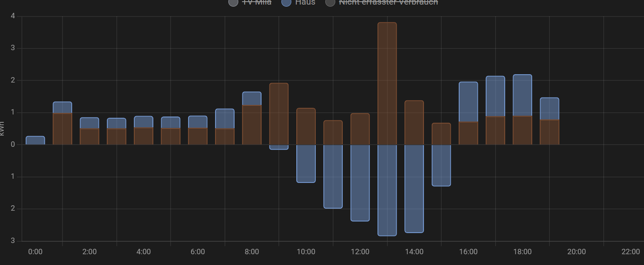Click the negative blue bar at 12:00
The image size is (644, 265).
pos(360,182)
